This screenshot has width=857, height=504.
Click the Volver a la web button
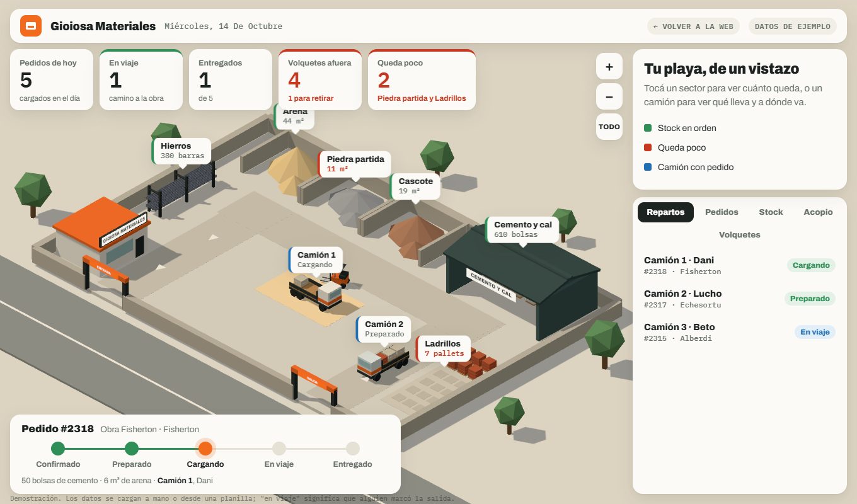coord(693,26)
